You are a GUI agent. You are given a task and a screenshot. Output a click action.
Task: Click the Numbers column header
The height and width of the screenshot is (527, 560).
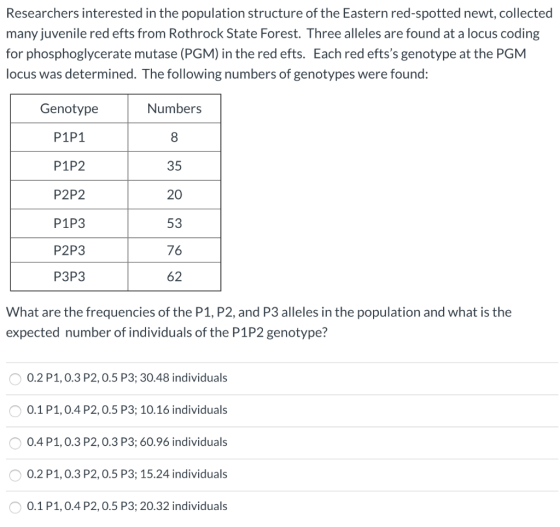click(x=174, y=109)
